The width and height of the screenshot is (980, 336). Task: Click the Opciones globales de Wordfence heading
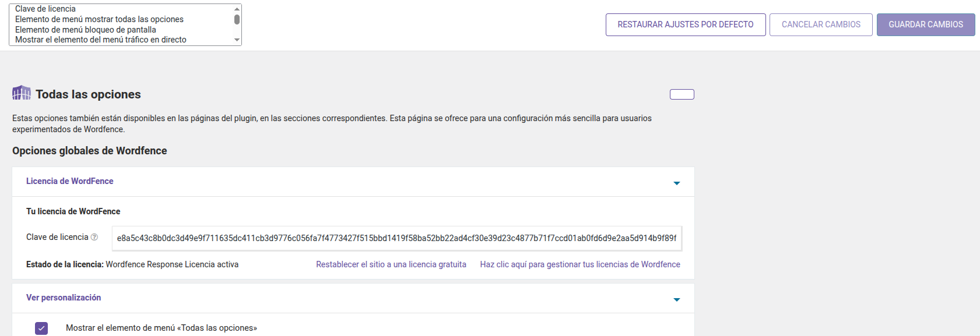pos(90,151)
